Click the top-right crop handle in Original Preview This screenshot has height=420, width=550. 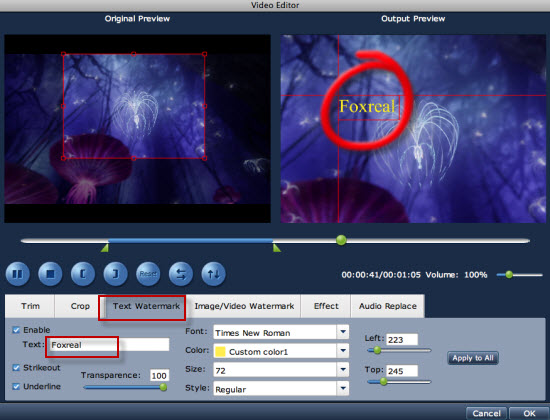tap(204, 54)
